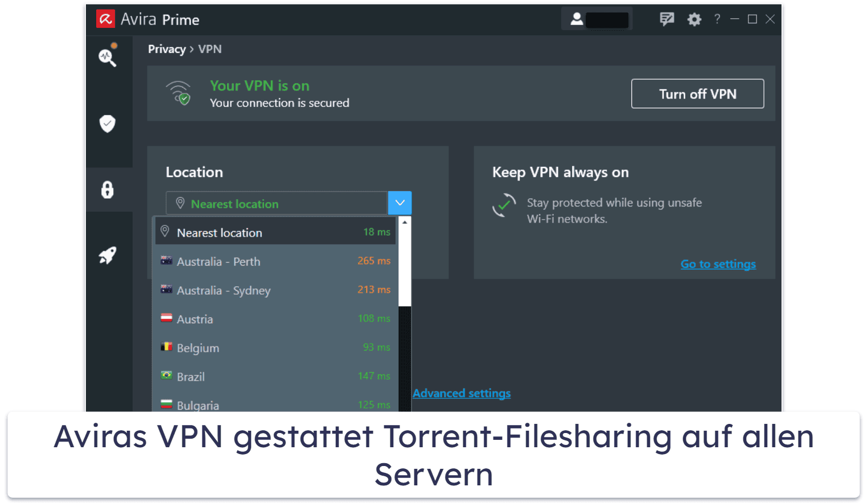
Task: Select Australia - Sydney server
Action: [275, 290]
